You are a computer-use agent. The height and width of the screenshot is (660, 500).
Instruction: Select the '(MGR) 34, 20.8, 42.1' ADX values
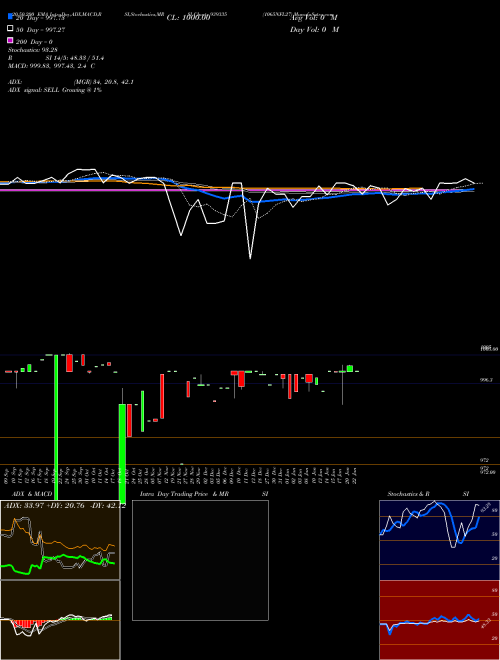(104, 82)
